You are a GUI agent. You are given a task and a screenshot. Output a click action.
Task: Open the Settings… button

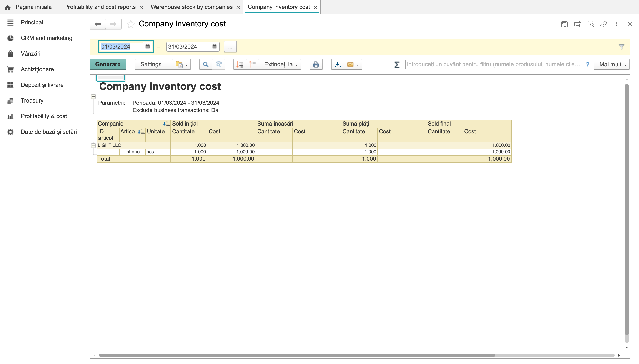[154, 64]
